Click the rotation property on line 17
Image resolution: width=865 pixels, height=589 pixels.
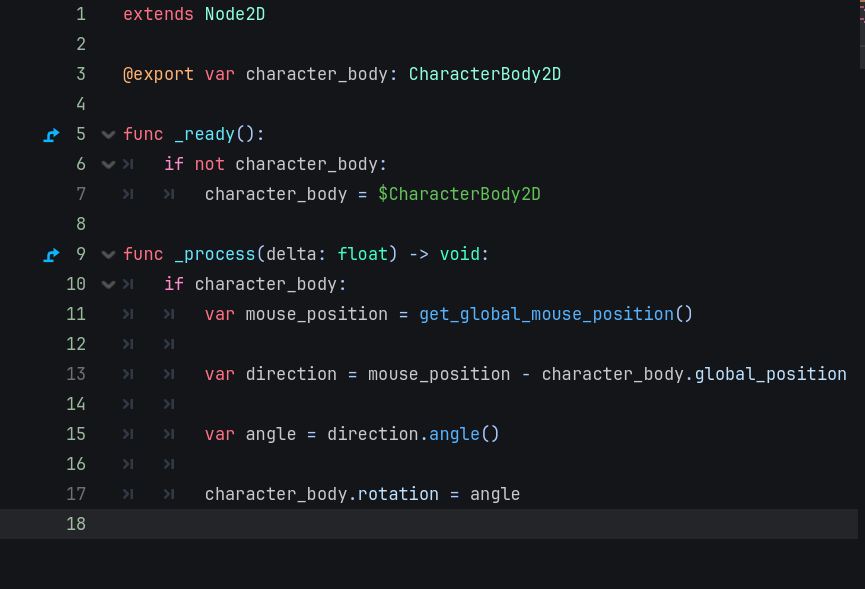(398, 494)
